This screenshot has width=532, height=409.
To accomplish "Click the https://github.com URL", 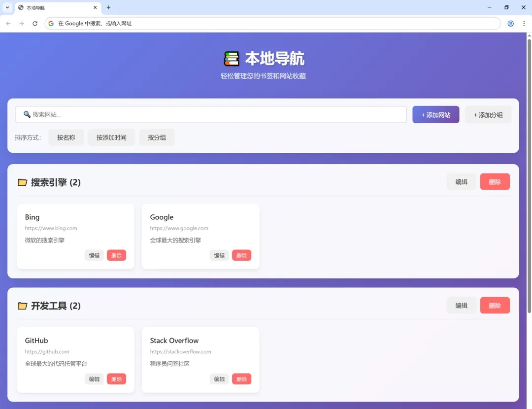I will pyautogui.click(x=47, y=352).
